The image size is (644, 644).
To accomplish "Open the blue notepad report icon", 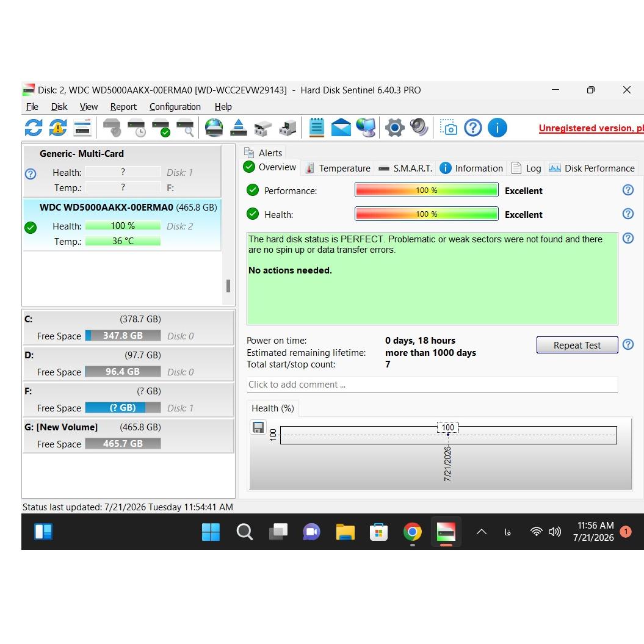I will (x=317, y=128).
